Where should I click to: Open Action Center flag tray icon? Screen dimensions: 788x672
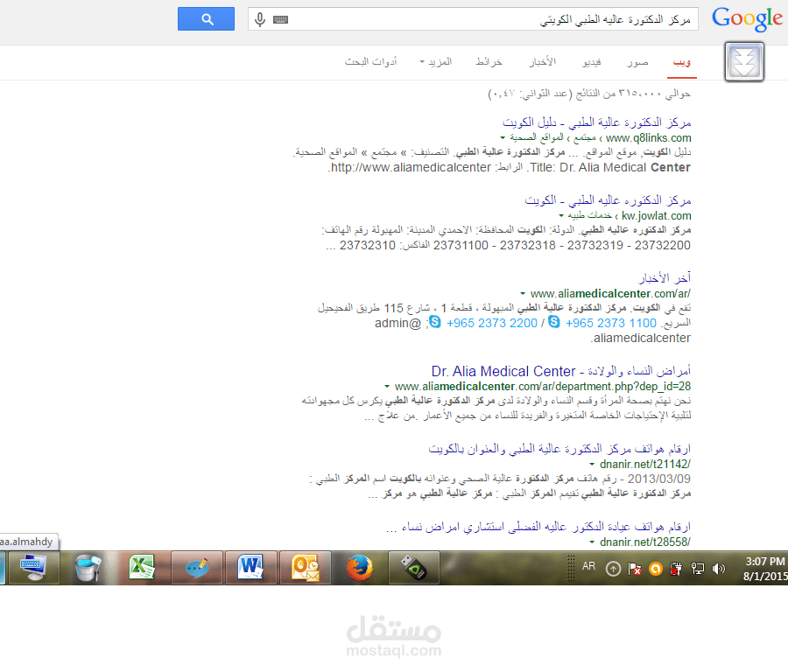[x=634, y=569]
